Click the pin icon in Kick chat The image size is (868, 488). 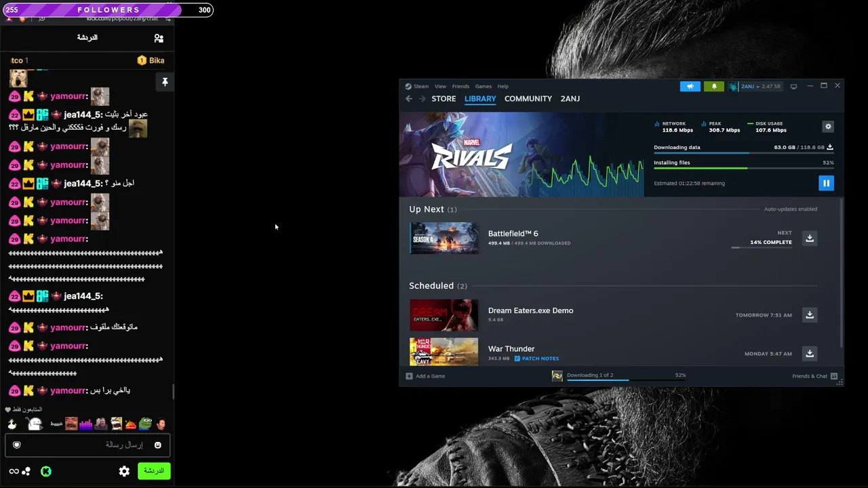164,82
